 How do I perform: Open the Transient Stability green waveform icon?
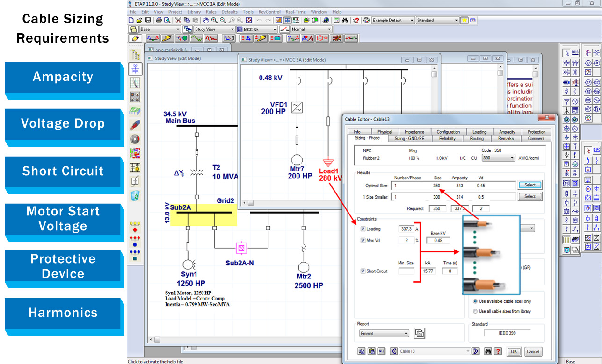tap(196, 38)
